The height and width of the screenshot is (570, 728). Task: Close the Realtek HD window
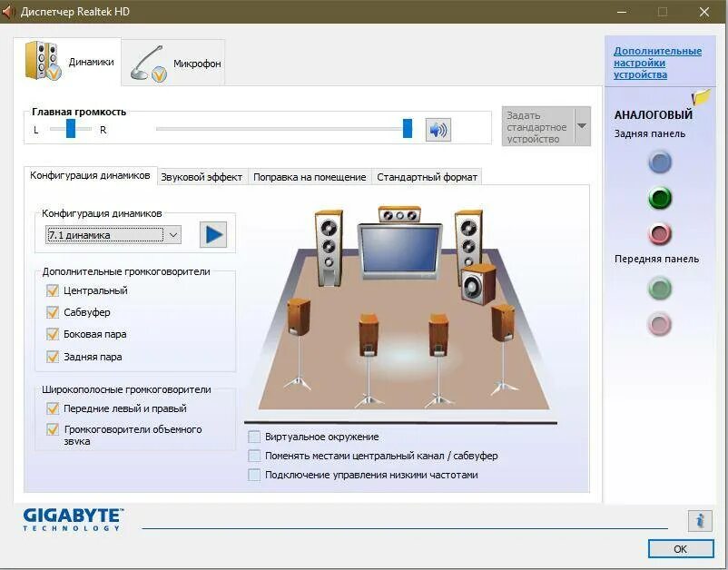pyautogui.click(x=704, y=12)
